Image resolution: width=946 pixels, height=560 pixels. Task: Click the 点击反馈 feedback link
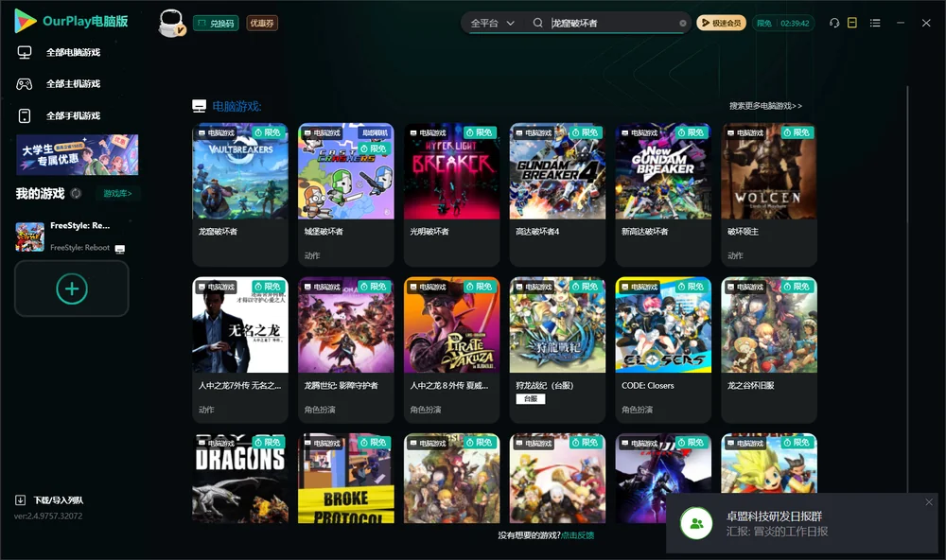(x=577, y=535)
